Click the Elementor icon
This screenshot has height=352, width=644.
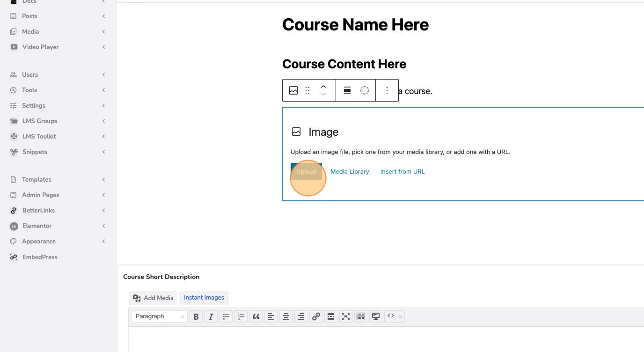pos(14,226)
